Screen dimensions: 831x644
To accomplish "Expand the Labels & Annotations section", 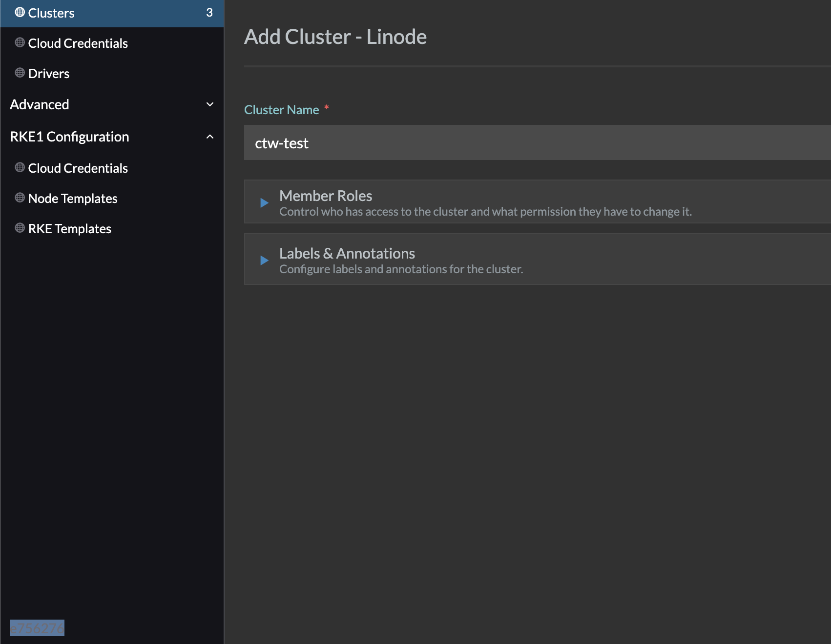I will (x=347, y=253).
